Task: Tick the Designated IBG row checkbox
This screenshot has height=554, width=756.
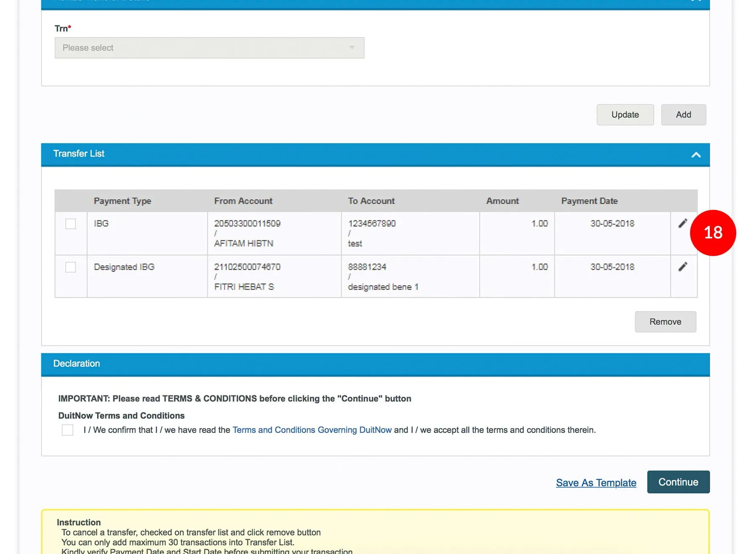Action: coord(71,267)
